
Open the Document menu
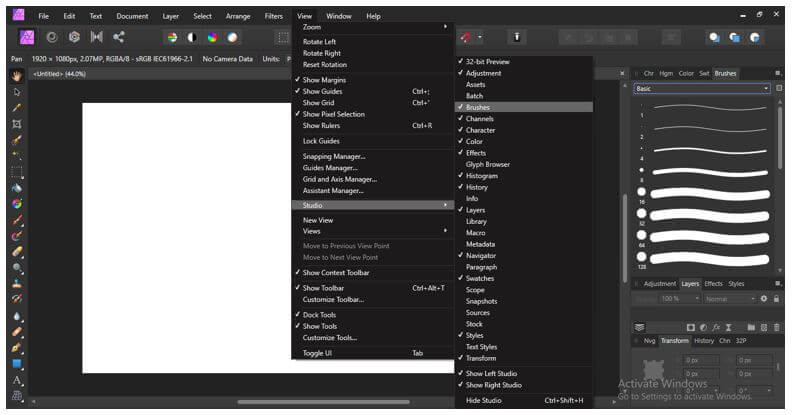(x=132, y=16)
